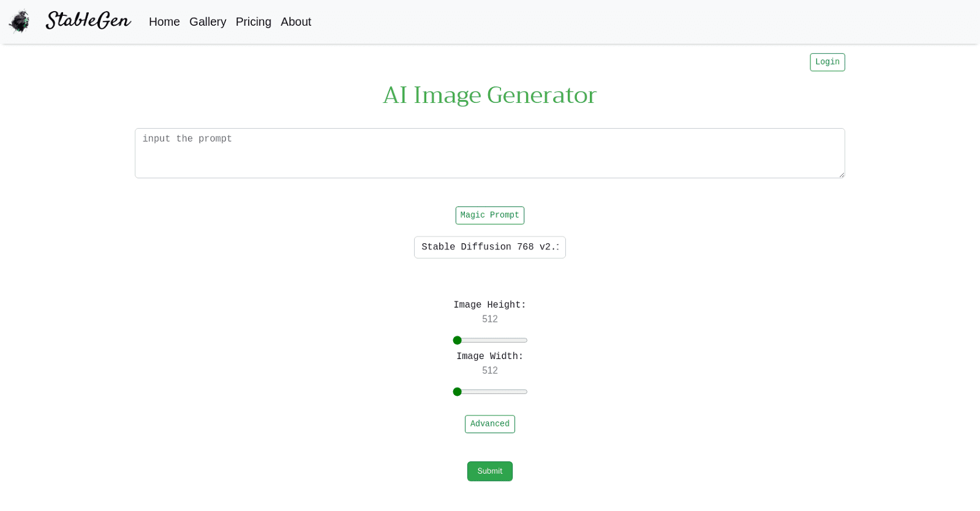Open the Pricing page
The image size is (980, 511).
253,22
